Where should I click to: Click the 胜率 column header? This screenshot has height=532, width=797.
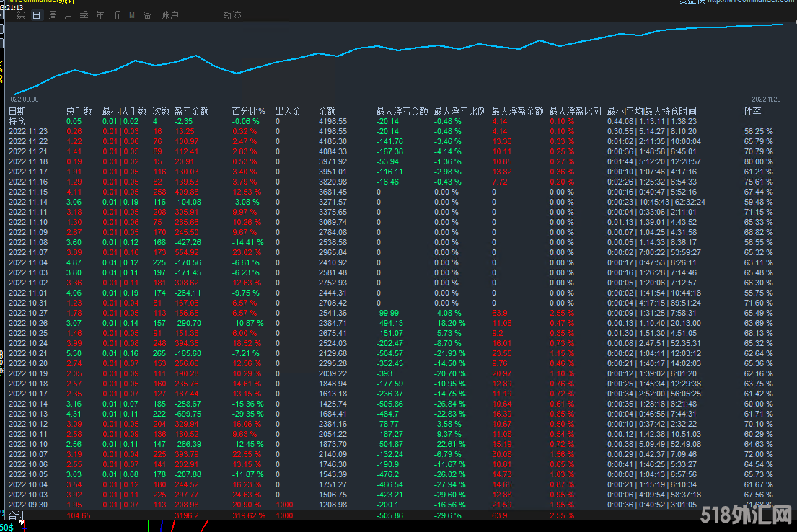tap(752, 111)
